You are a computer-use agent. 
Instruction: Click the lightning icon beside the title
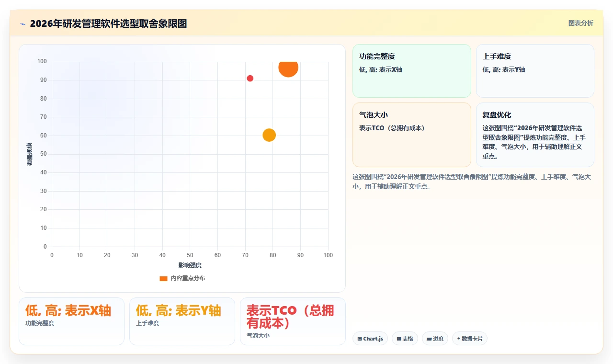[x=23, y=24]
